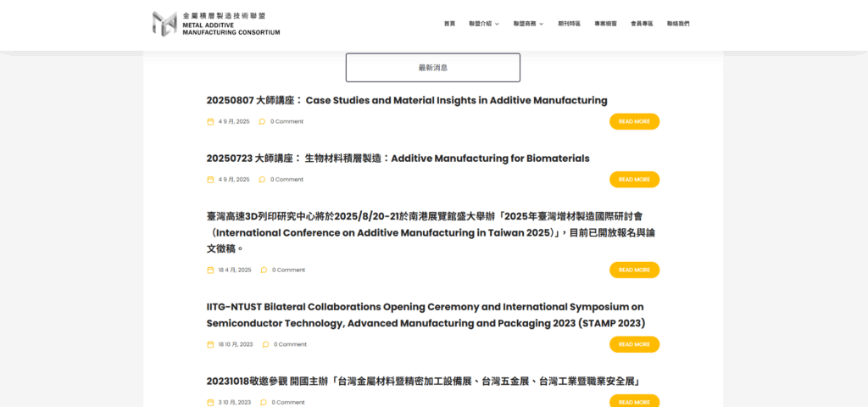Viewport: 868px width, 407px height.
Task: Open the 會員專區 navigation item
Action: 642,24
